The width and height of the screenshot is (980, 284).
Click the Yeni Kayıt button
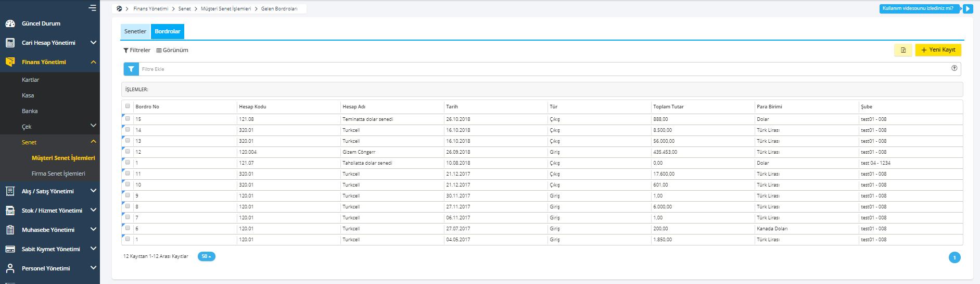pos(938,50)
